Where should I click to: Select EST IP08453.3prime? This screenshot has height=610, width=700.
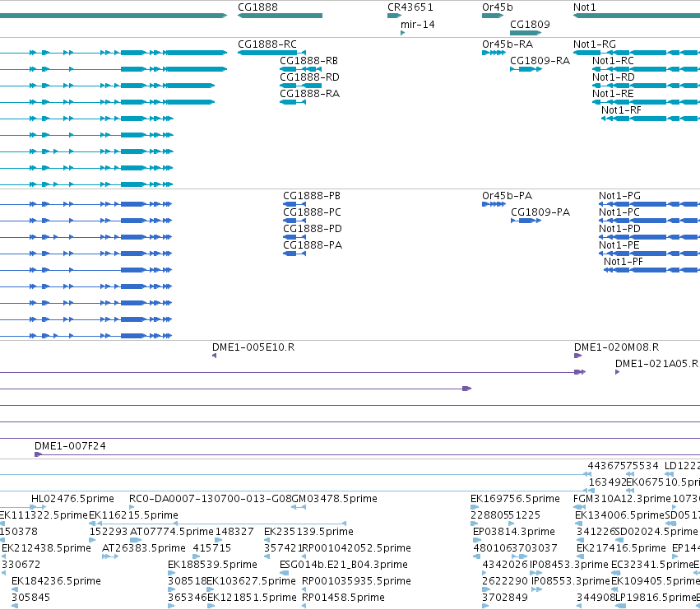coord(535,573)
